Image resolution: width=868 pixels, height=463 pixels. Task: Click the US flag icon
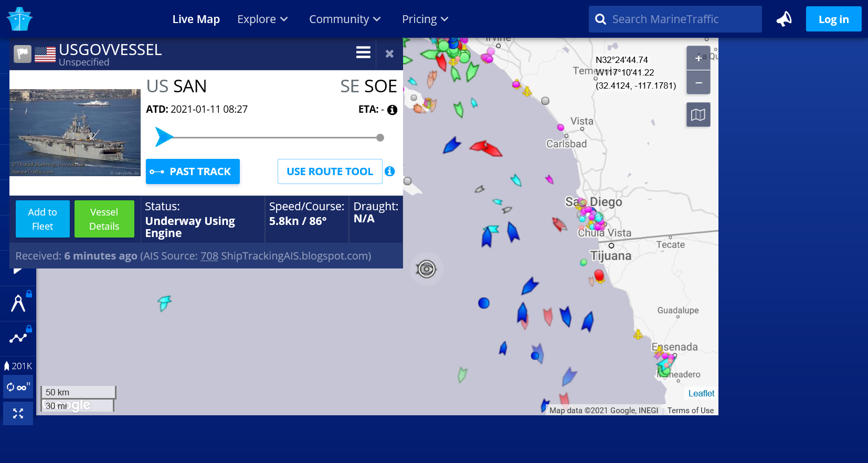pos(45,55)
